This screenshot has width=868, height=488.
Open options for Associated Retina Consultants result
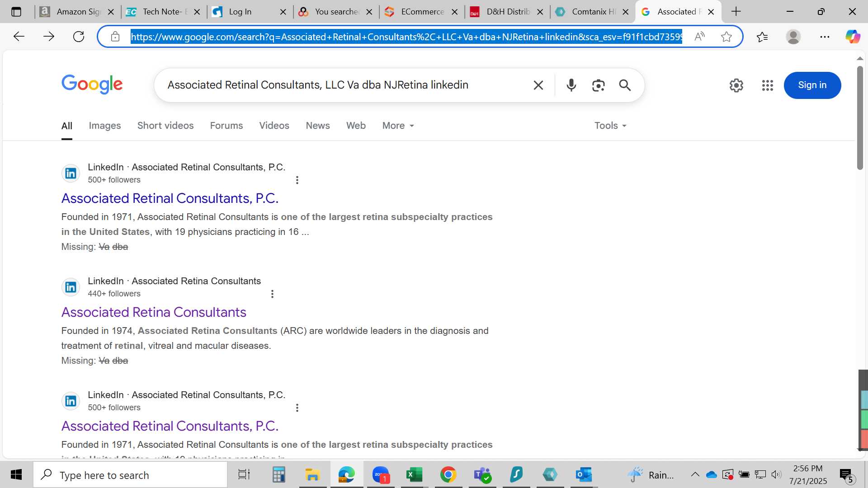pyautogui.click(x=272, y=294)
